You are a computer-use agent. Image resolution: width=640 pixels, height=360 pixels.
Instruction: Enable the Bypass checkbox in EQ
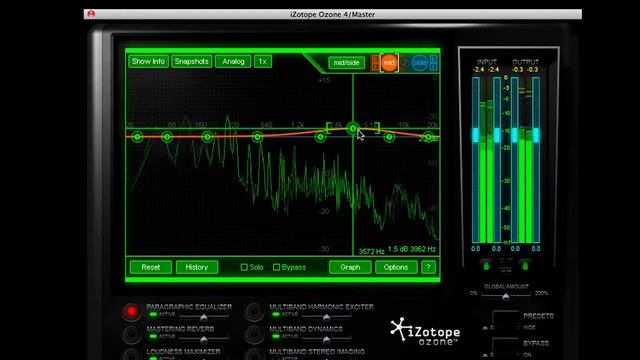point(276,267)
